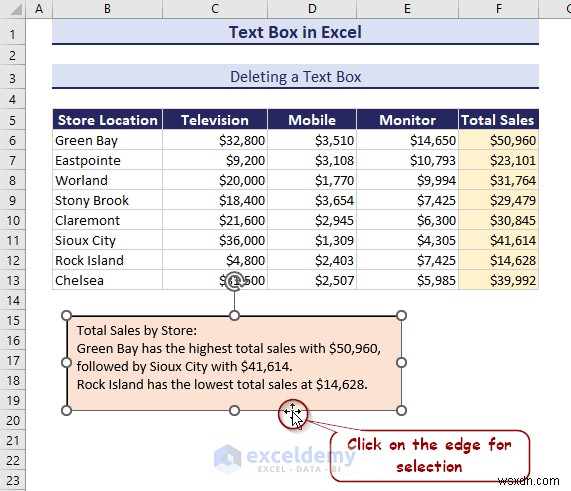Click the $1,770 Mobile cell
Image resolution: width=571 pixels, height=491 pixels.
(312, 180)
